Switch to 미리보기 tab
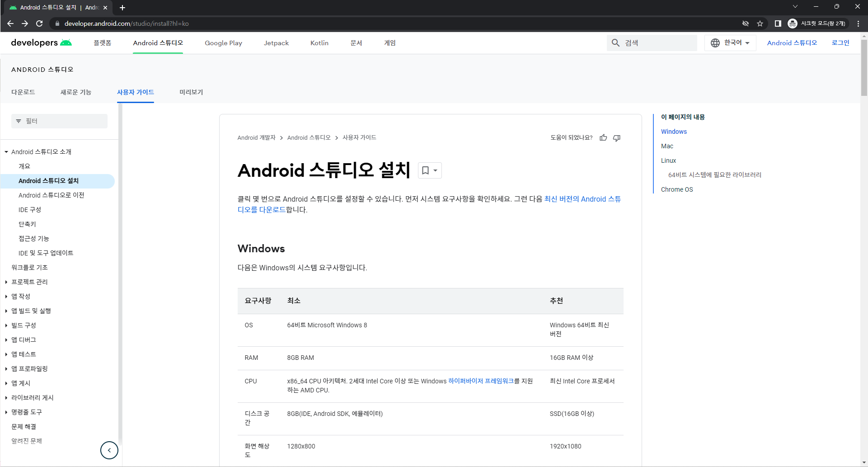Viewport: 868px width, 467px height. pos(191,92)
